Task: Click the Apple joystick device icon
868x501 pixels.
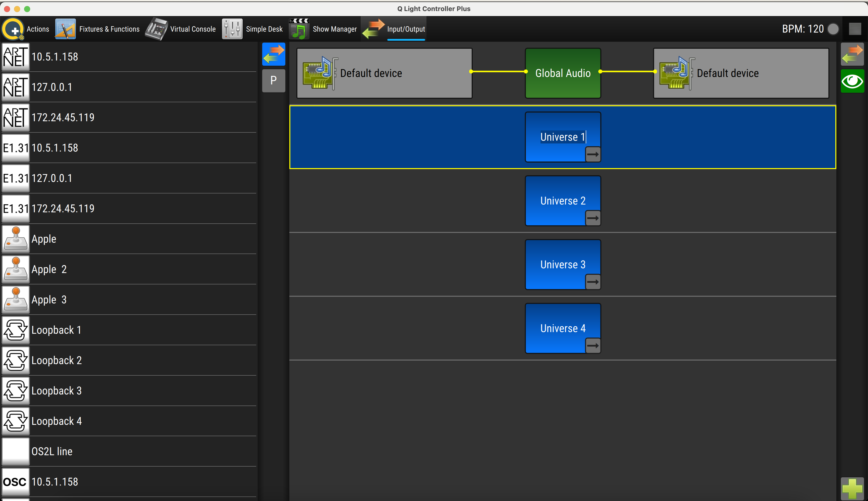Action: pos(16,239)
